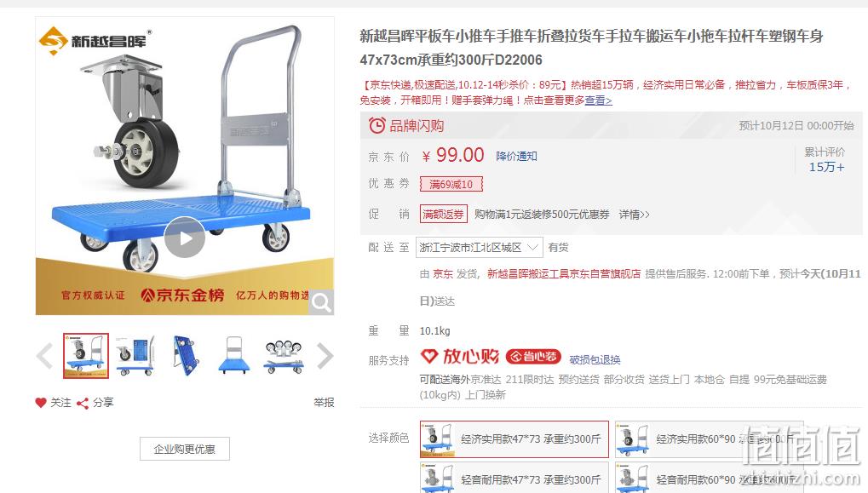
Task: Open delivery region dropdown 浙江宁波市江北区城区
Action: 478,247
